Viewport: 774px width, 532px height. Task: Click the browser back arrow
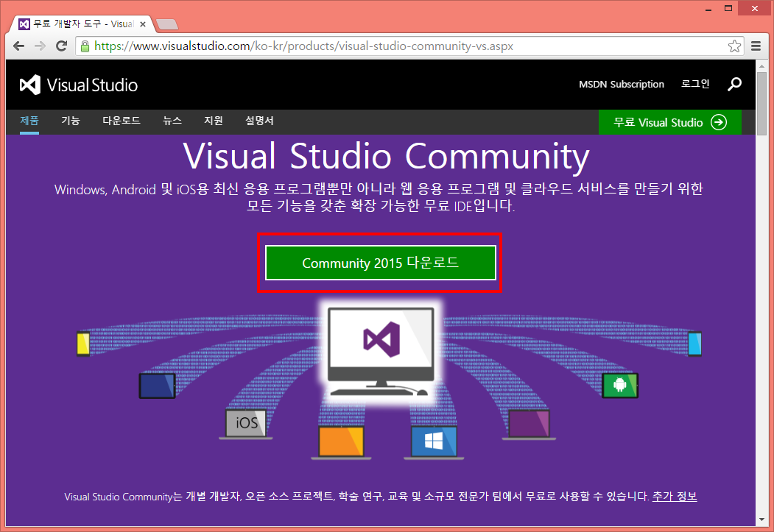(x=18, y=46)
